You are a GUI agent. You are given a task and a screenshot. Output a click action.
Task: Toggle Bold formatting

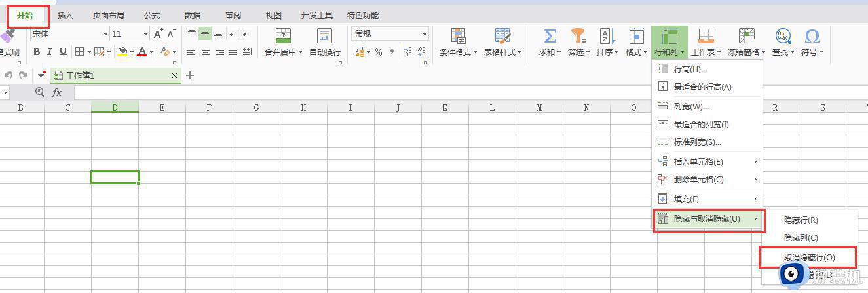(37, 52)
